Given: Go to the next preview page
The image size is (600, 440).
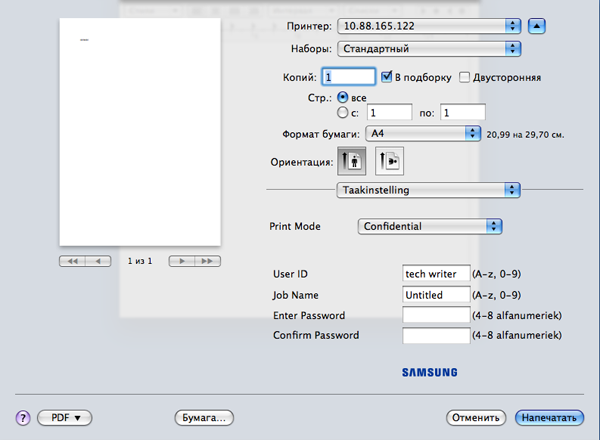Looking at the screenshot, I should tap(181, 261).
